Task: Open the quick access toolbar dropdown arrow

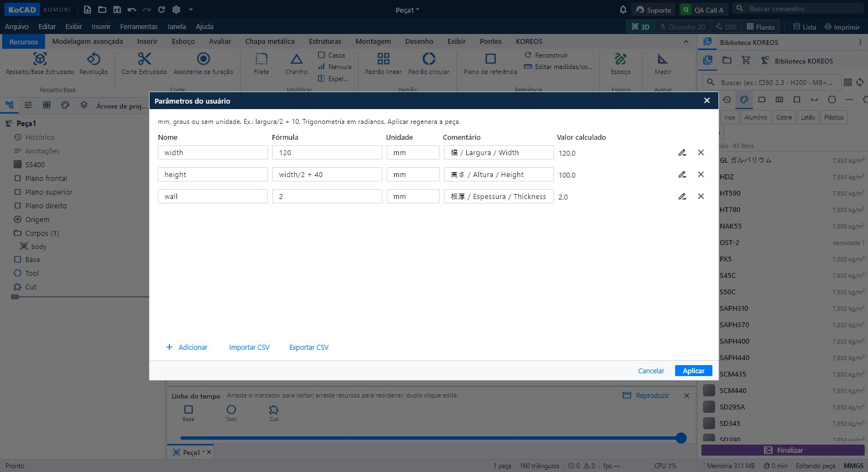Action: pos(191,9)
